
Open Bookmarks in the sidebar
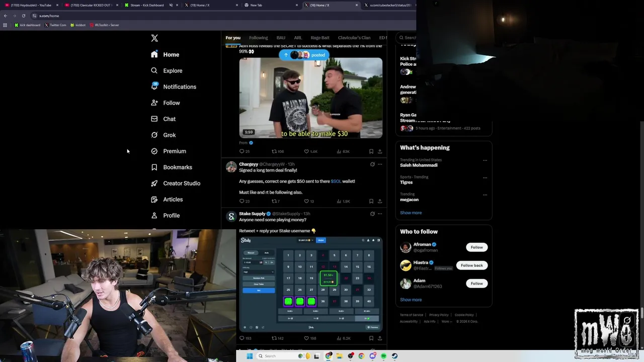[172, 167]
